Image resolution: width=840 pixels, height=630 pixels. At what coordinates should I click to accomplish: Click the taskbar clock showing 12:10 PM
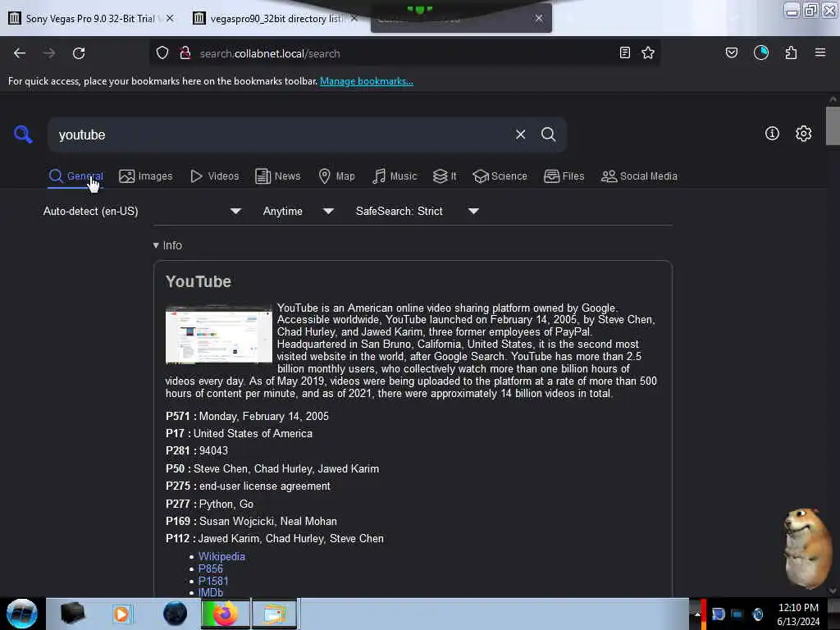[x=798, y=614]
